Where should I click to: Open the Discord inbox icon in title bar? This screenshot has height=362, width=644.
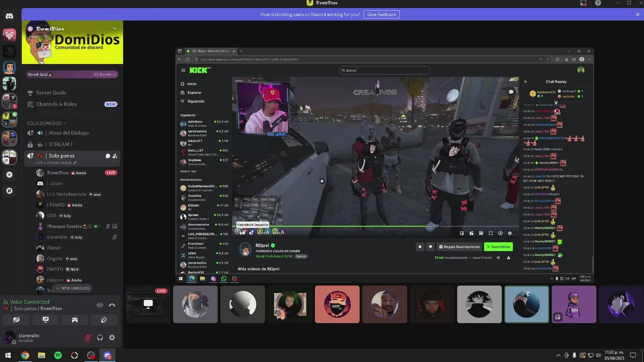point(583,3)
